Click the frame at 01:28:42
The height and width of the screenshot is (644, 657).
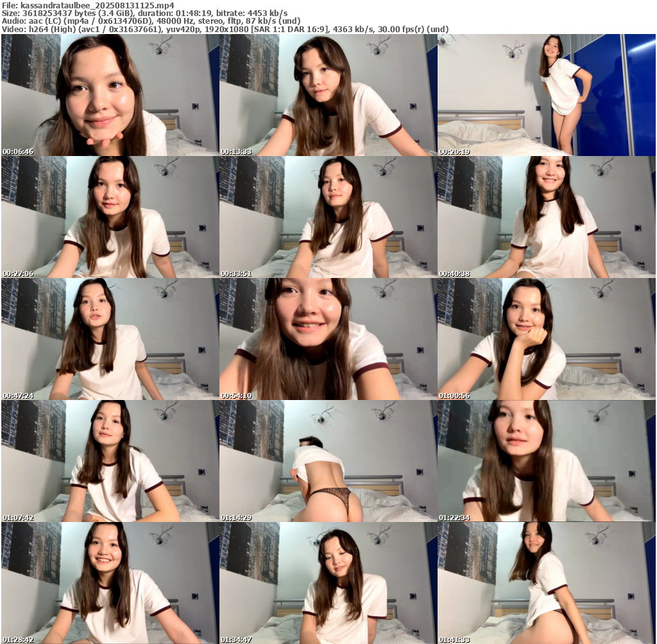(110, 583)
